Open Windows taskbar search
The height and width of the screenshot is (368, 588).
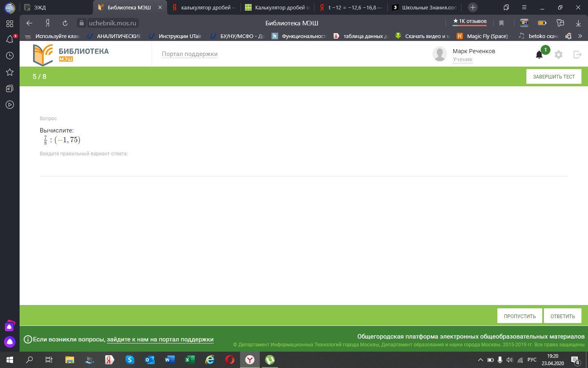click(29, 360)
